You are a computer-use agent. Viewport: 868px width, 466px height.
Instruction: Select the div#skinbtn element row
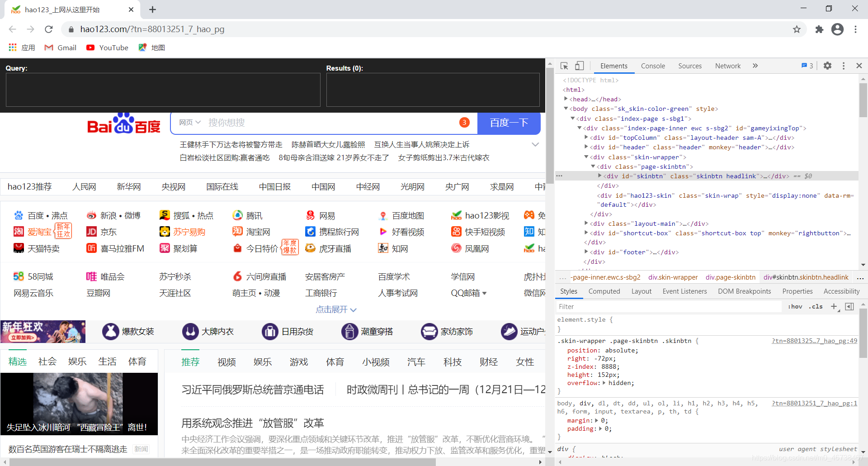tap(707, 176)
